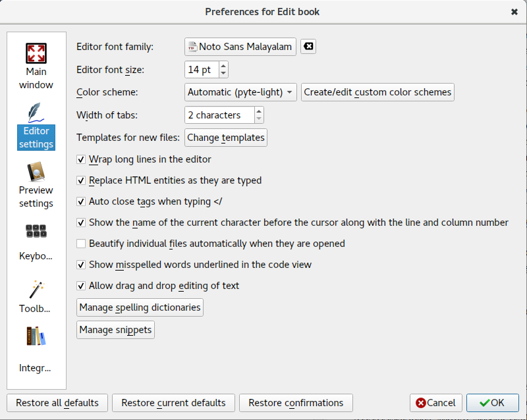Open Keyboard shortcuts section icon
The image size is (527, 420).
[36, 231]
